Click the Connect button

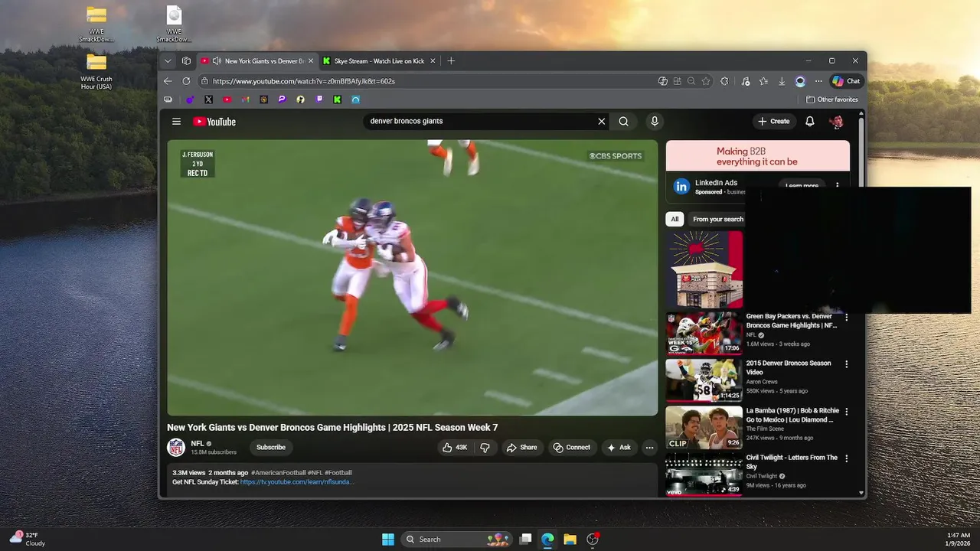[572, 448]
